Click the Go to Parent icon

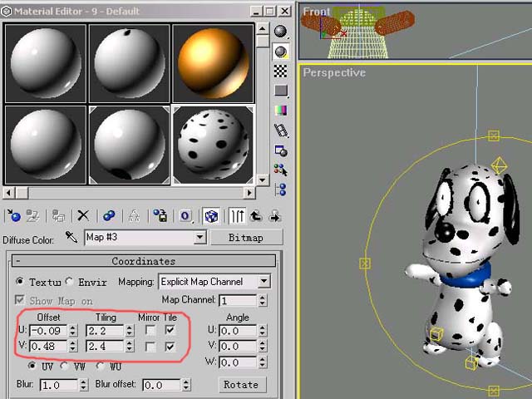(256, 216)
